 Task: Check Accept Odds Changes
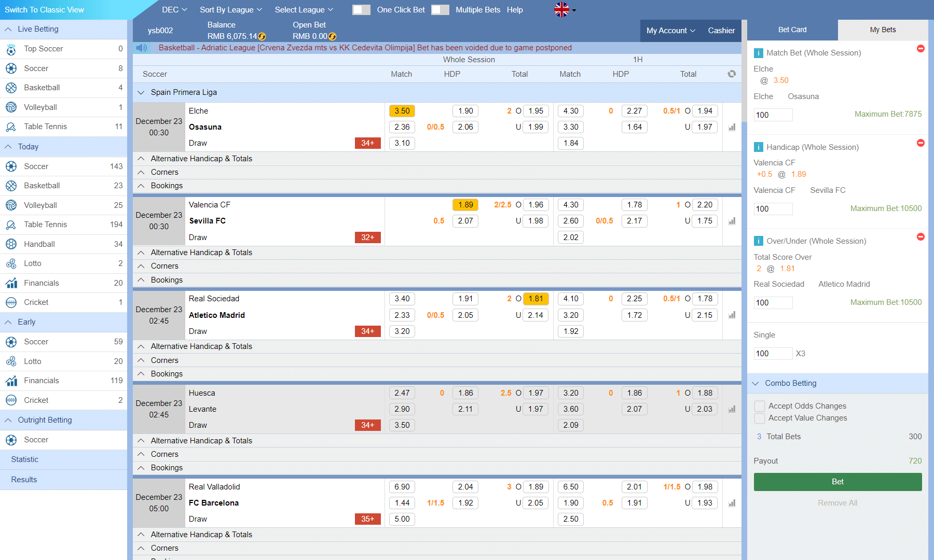pyautogui.click(x=760, y=406)
